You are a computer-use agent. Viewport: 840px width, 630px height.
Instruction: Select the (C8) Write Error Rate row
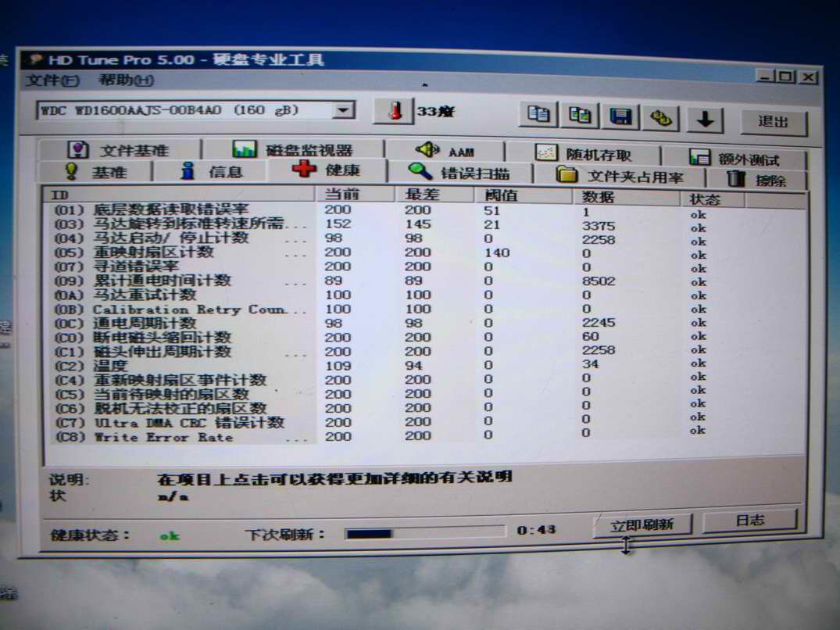pyautogui.click(x=424, y=436)
